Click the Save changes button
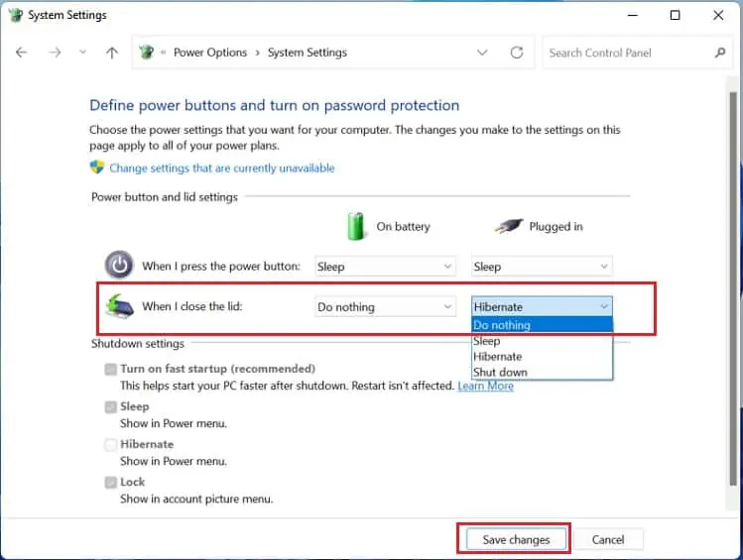 (515, 540)
